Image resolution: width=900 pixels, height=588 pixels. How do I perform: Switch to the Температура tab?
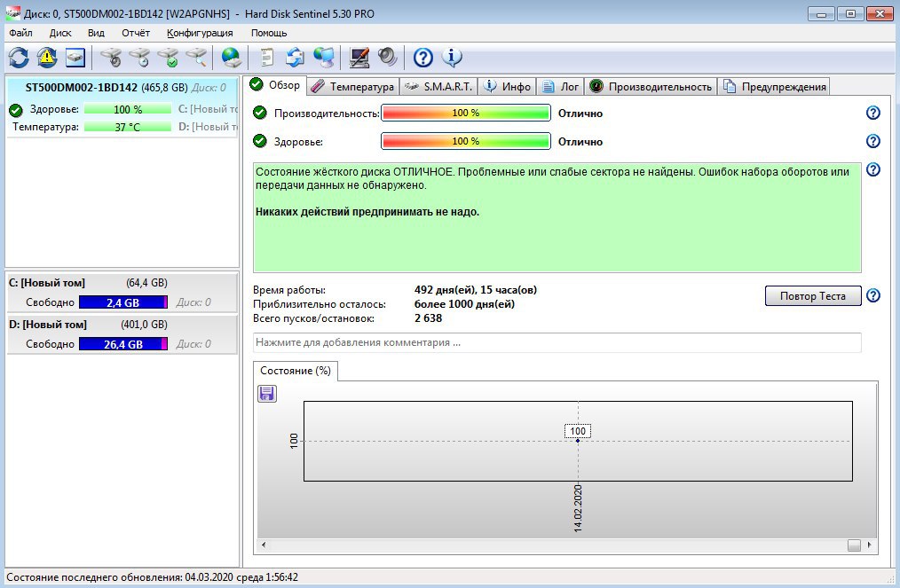point(353,87)
